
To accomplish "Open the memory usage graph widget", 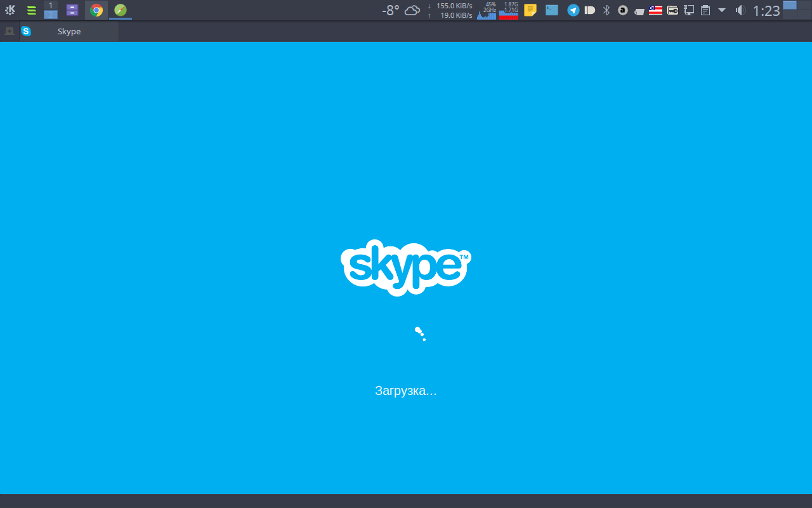I will (x=509, y=10).
